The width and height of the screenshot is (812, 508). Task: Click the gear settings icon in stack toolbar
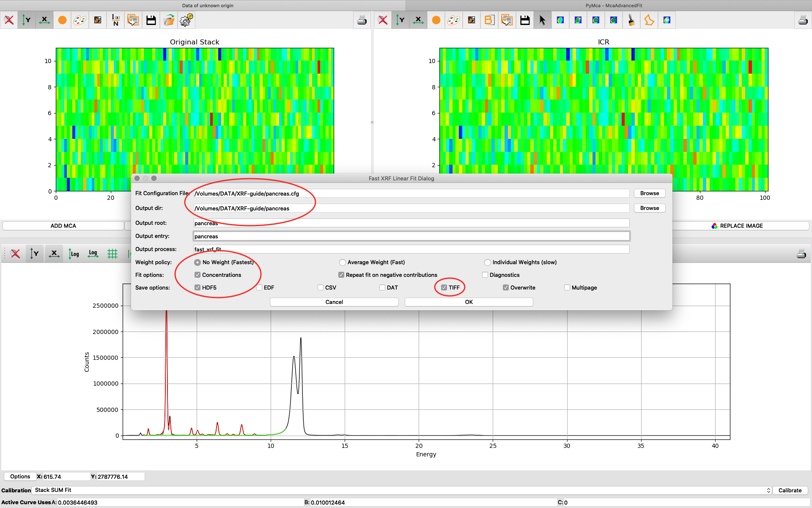(186, 20)
